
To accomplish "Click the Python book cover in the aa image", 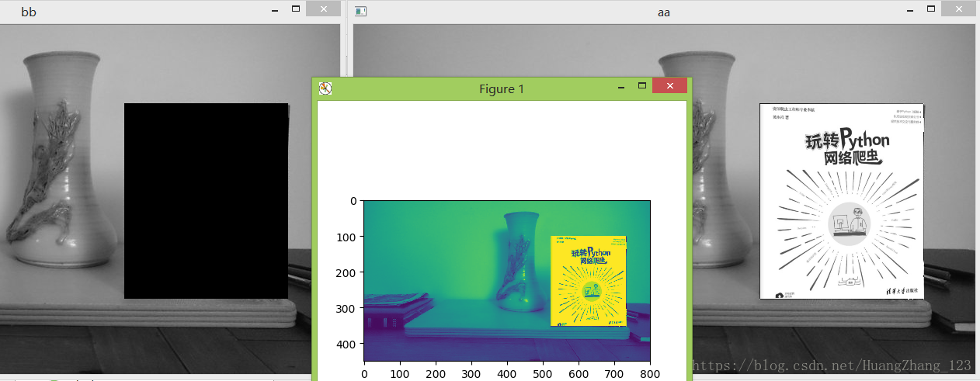I will (842, 201).
